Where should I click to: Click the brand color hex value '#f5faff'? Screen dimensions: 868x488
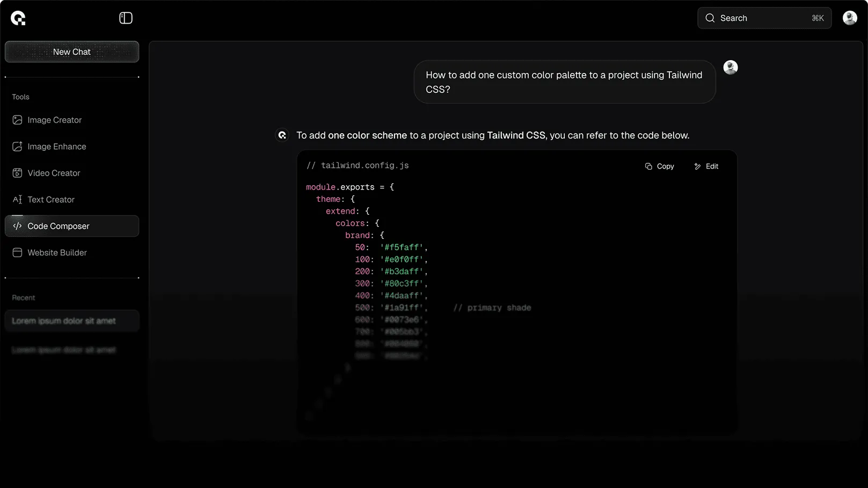point(402,247)
